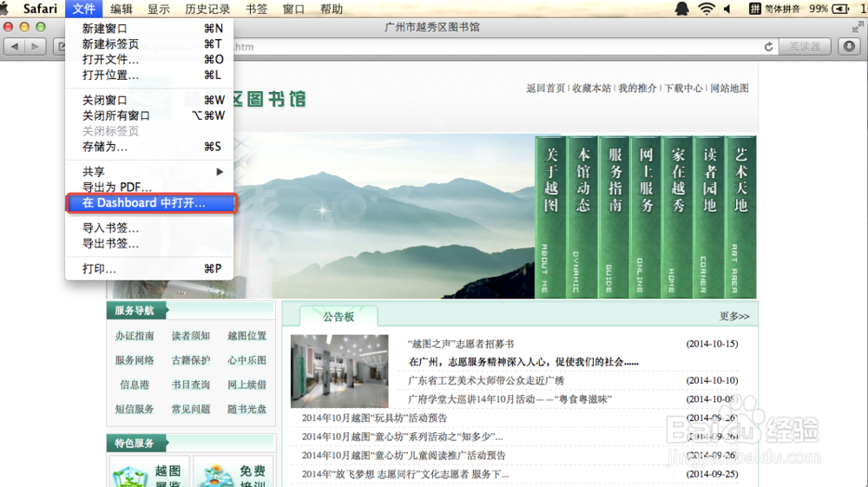The width and height of the screenshot is (868, 487).
Task: Open the 窗口 menu
Action: [293, 9]
